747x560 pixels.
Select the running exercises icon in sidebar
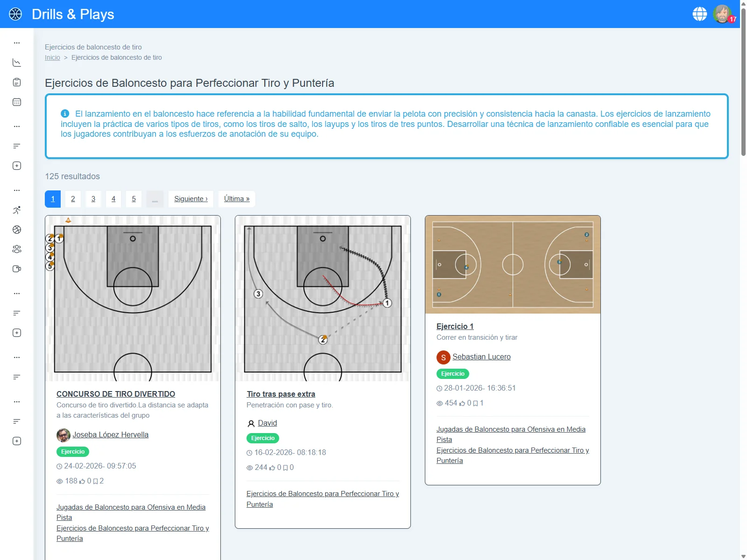[17, 210]
